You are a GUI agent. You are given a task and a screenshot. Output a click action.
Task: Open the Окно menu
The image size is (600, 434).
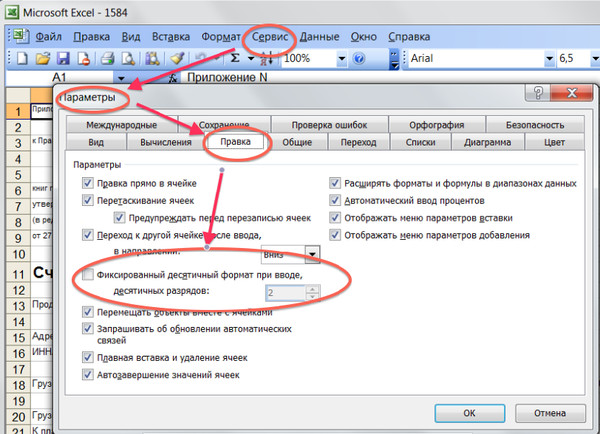pos(364,37)
